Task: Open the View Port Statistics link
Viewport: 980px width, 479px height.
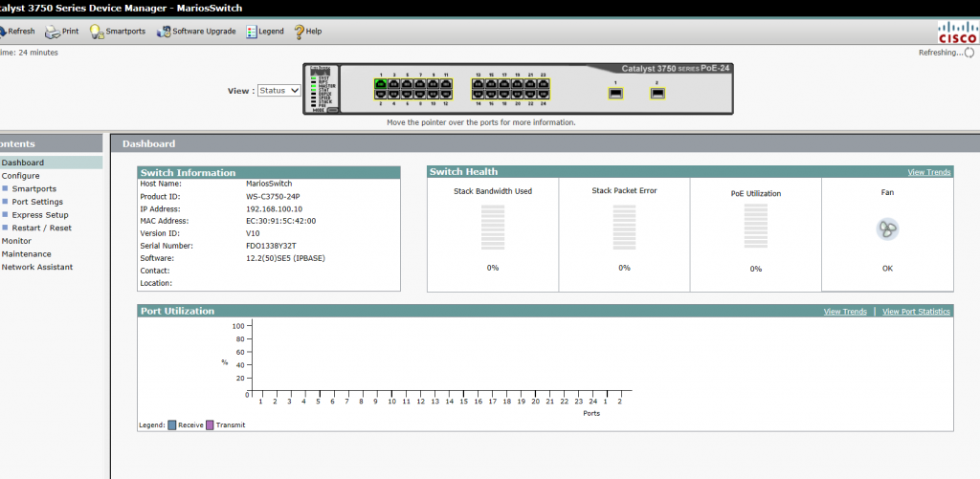Action: [x=916, y=312]
